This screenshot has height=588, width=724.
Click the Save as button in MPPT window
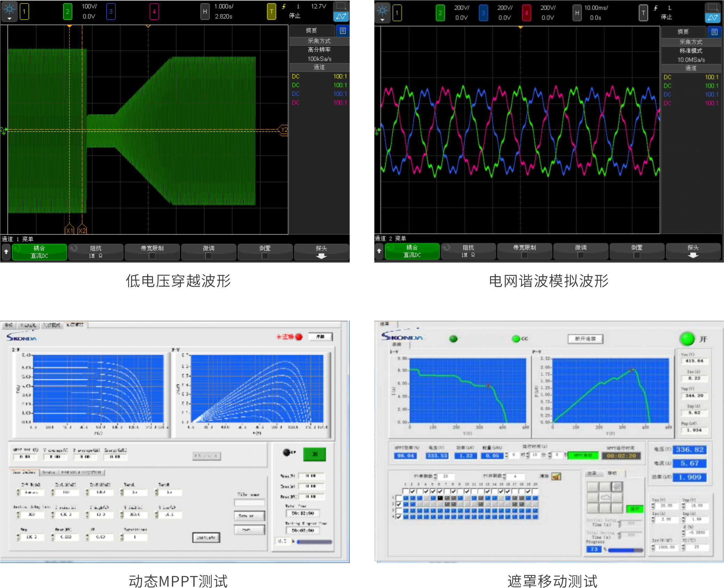(x=249, y=516)
